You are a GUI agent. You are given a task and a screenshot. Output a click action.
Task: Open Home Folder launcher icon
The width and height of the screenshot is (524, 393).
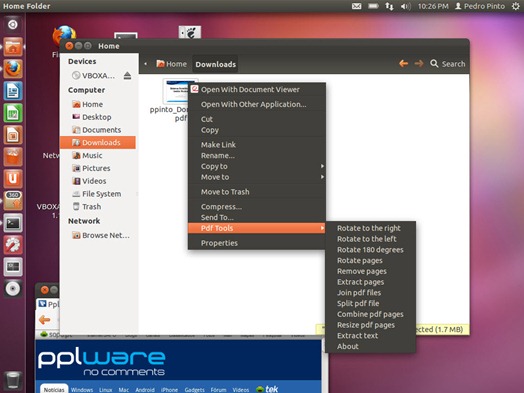click(13, 47)
